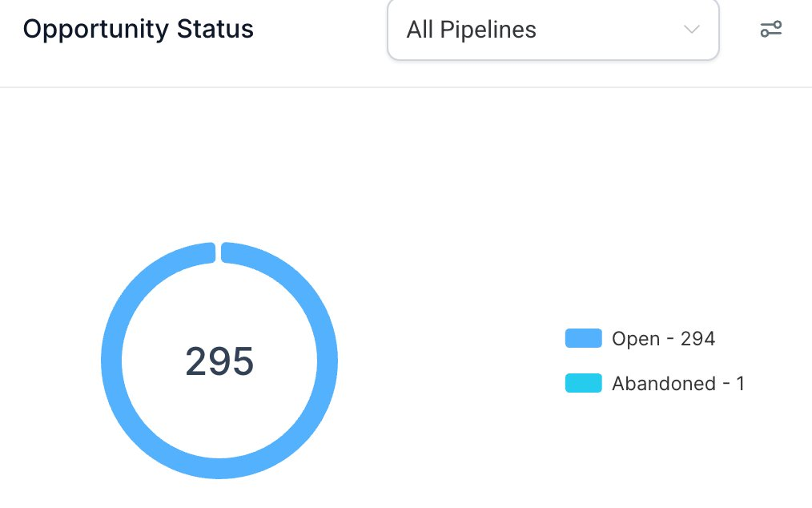Open the filter sliders icon beside All Pipelines
The image size is (812, 508).
[x=770, y=29]
